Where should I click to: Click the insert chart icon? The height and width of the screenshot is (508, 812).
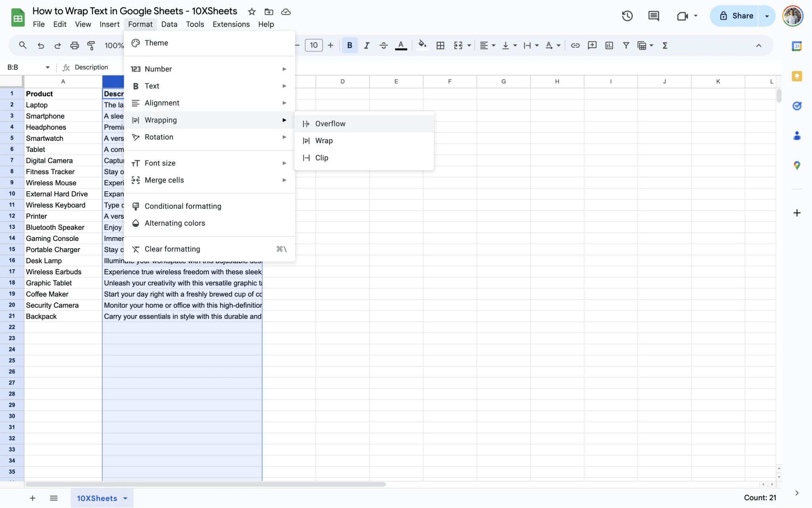click(x=609, y=46)
